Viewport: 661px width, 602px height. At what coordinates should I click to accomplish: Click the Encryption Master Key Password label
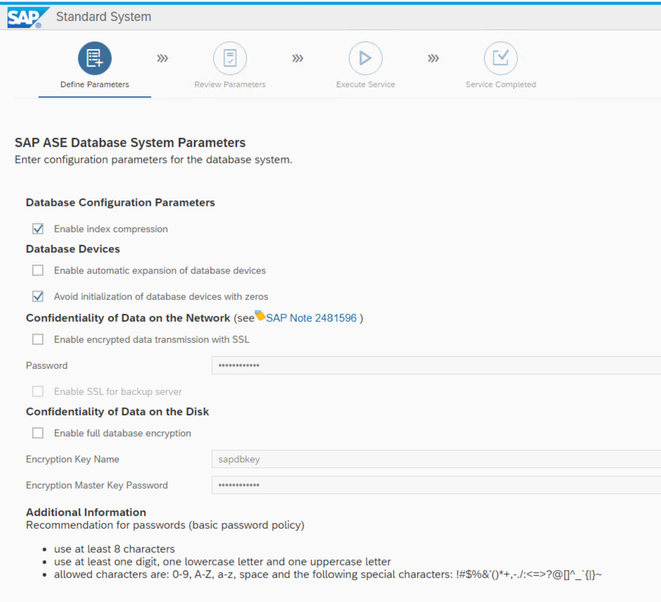point(97,485)
